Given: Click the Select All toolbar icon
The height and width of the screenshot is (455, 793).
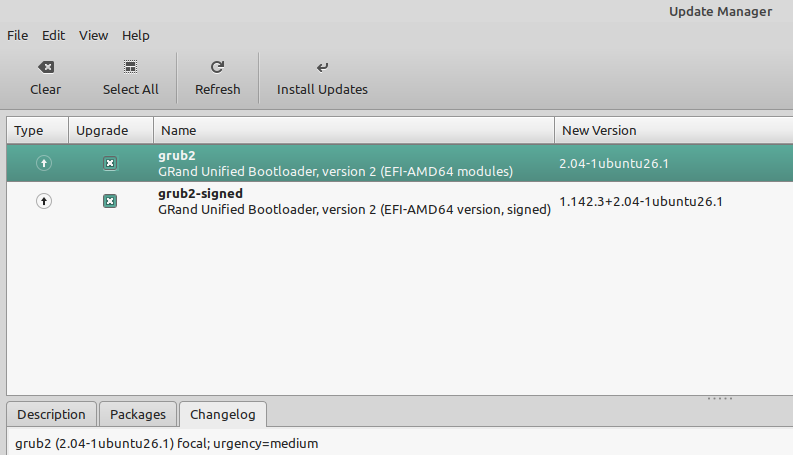Looking at the screenshot, I should 130,67.
